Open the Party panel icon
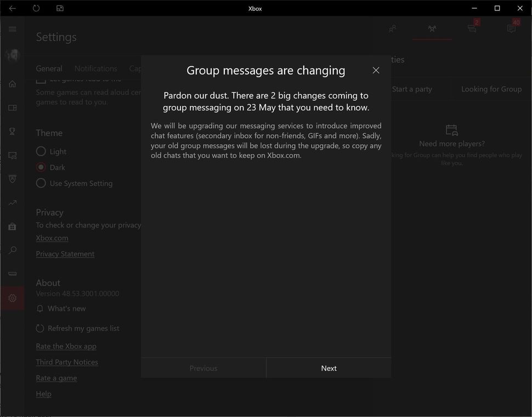This screenshot has width=532, height=417. coord(432,28)
